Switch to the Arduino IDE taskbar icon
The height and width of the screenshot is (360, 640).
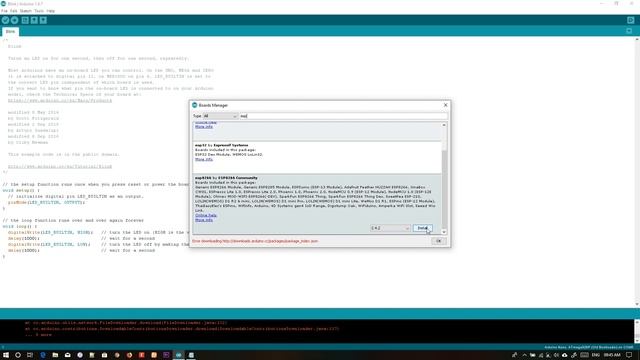(x=178, y=355)
